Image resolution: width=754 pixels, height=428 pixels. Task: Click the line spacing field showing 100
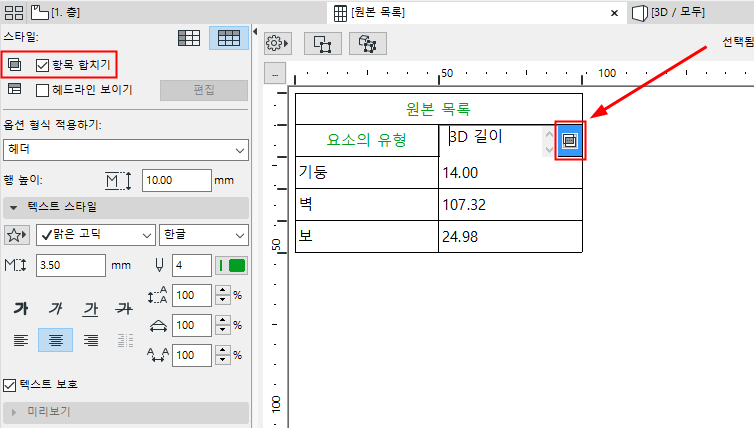point(191,295)
